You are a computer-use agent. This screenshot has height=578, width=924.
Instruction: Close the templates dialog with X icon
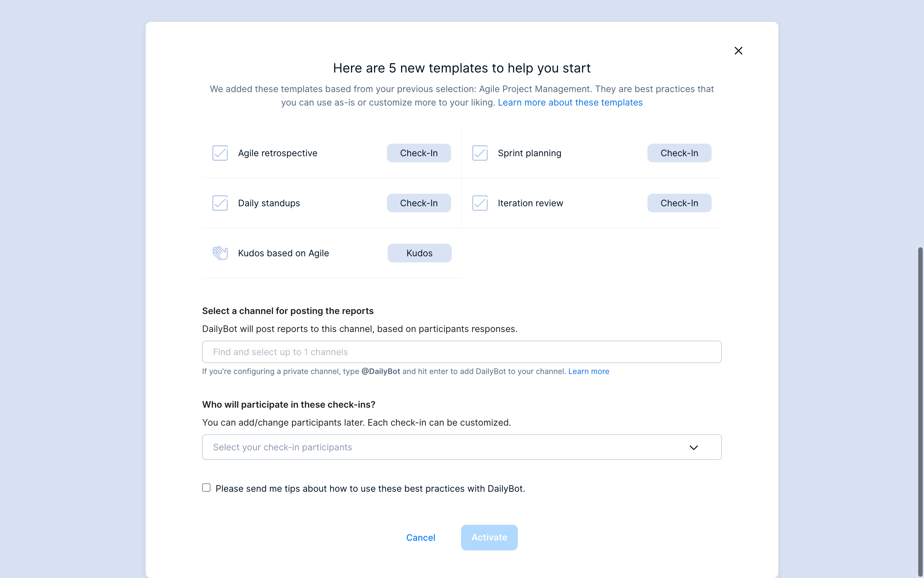coord(738,51)
